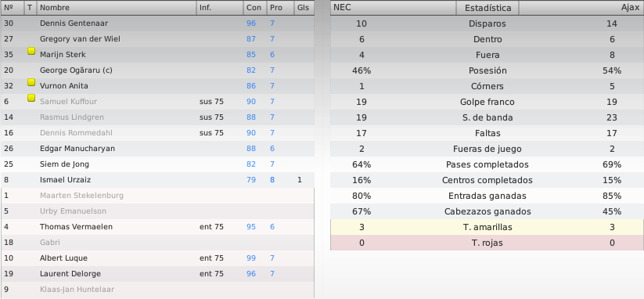Select the Cabezazos ganados statistic row
Screen dimensions: 644x299
[487, 211]
